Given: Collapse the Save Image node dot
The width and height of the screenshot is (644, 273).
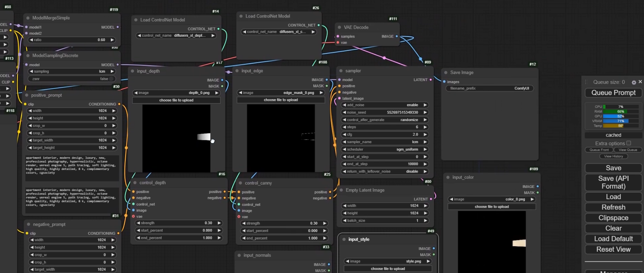Looking at the screenshot, I should [446, 73].
